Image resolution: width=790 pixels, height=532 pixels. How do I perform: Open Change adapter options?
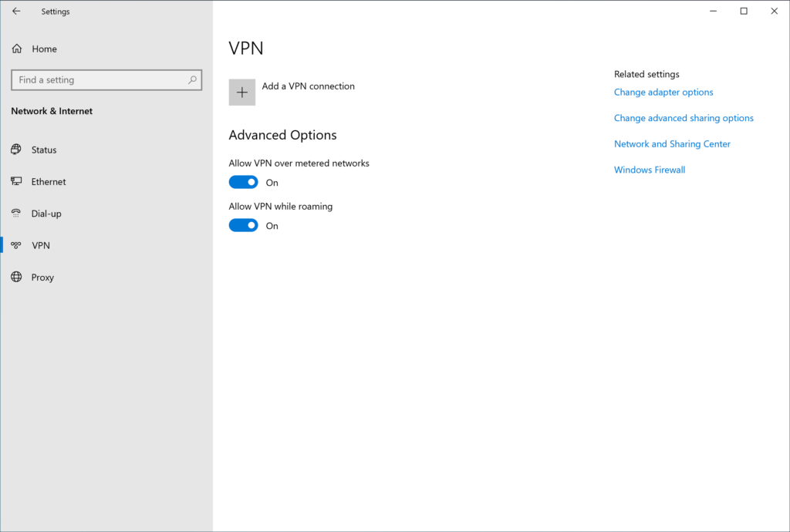click(x=663, y=92)
